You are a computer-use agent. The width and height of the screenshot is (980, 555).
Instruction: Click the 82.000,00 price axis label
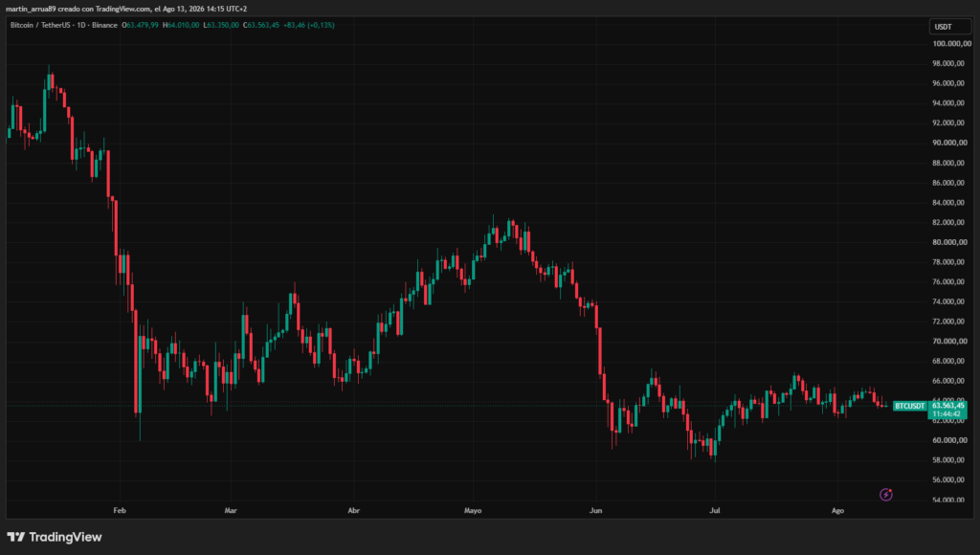[948, 223]
